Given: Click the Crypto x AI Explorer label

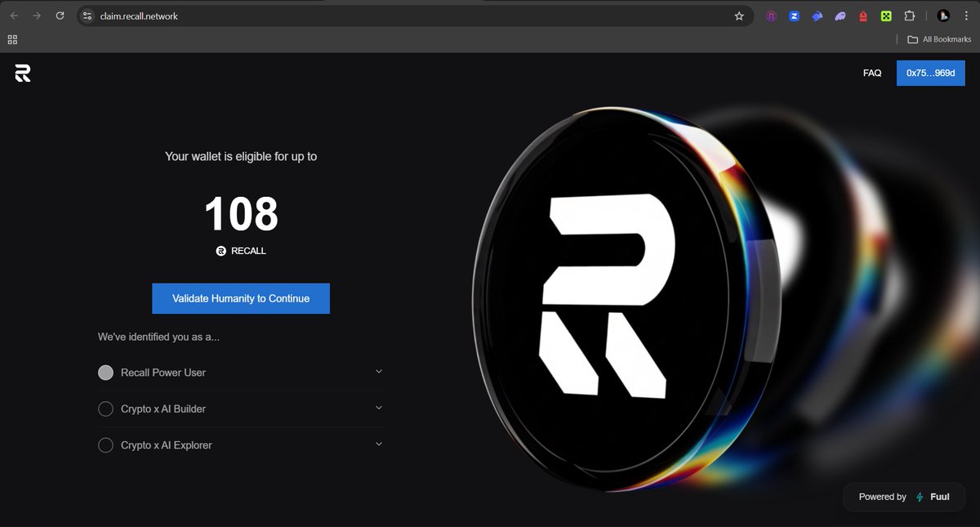Looking at the screenshot, I should click(167, 445).
